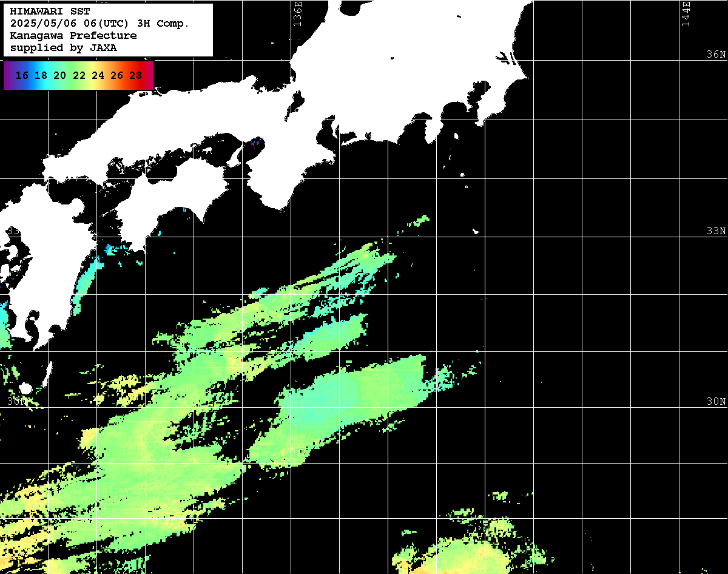Image resolution: width=728 pixels, height=574 pixels.
Task: Click the 18 value on the color scale
Action: click(41, 76)
